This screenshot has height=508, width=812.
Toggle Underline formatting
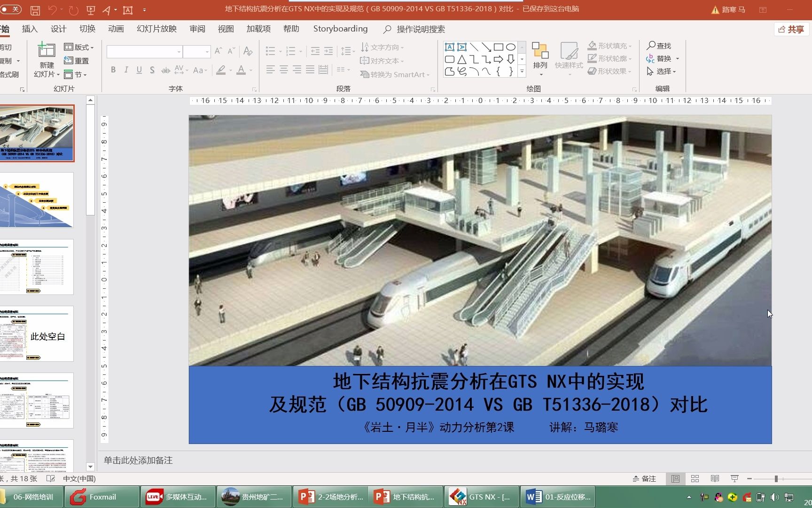(x=139, y=70)
